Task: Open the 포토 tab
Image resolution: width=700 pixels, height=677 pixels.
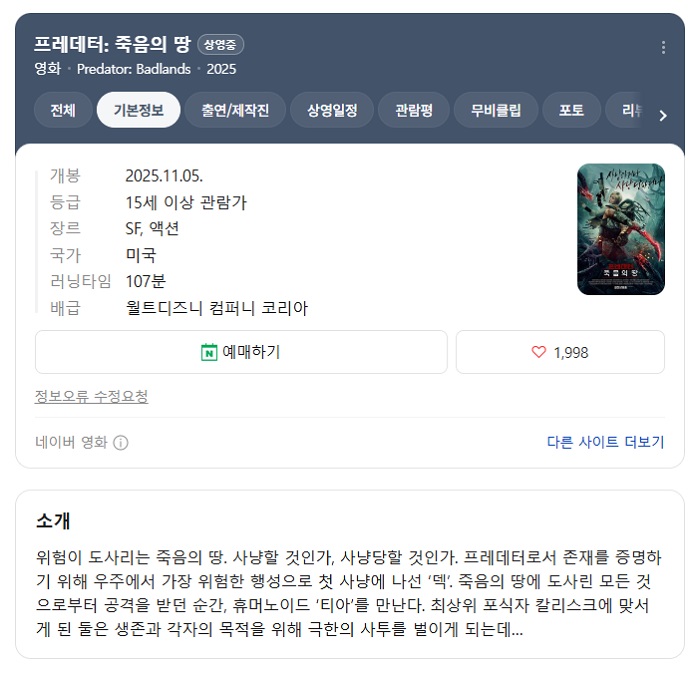Action: point(571,110)
